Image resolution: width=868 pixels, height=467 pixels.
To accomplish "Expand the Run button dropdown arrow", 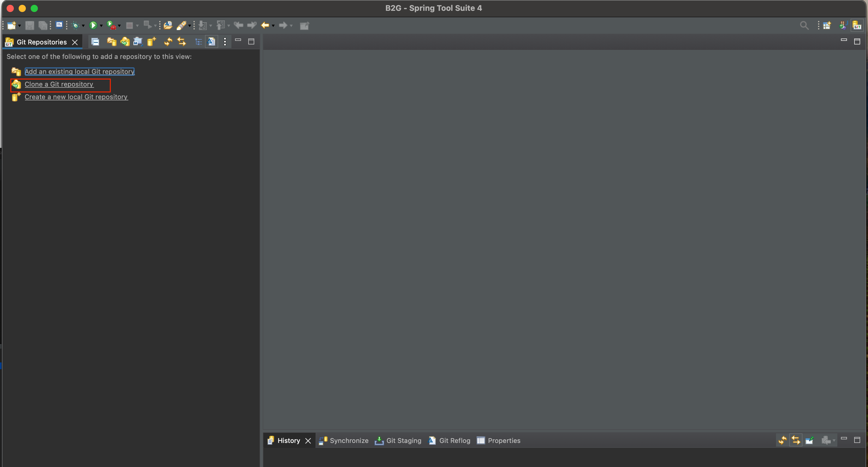I will click(101, 26).
